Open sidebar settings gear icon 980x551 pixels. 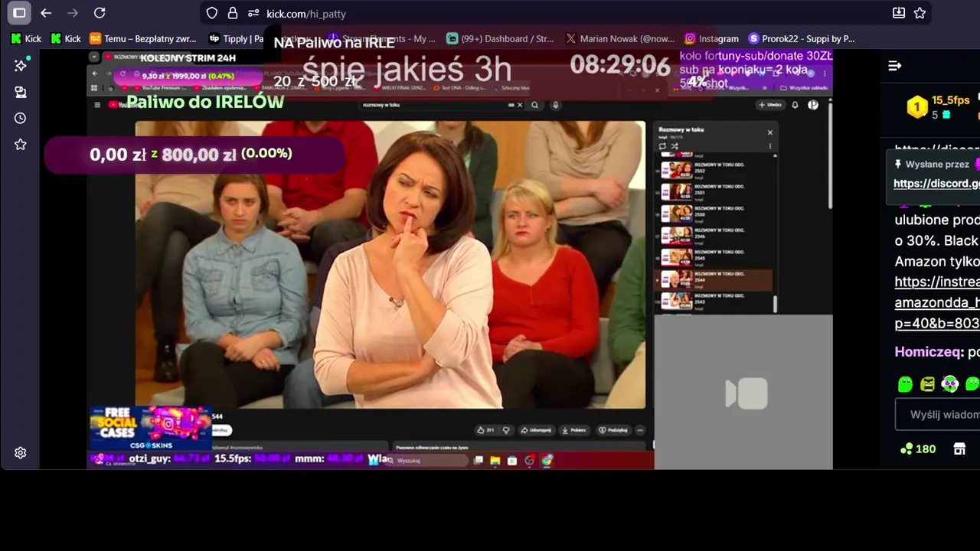pos(21,452)
